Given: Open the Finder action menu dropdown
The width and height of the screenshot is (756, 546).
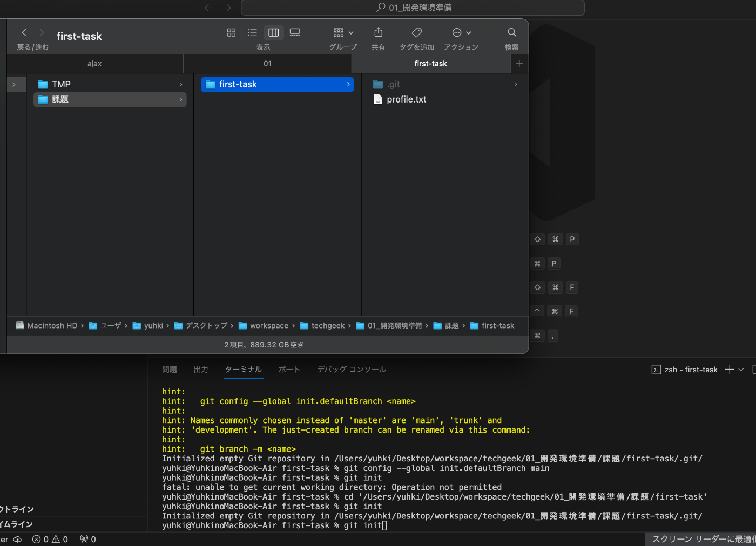Looking at the screenshot, I should (x=462, y=32).
